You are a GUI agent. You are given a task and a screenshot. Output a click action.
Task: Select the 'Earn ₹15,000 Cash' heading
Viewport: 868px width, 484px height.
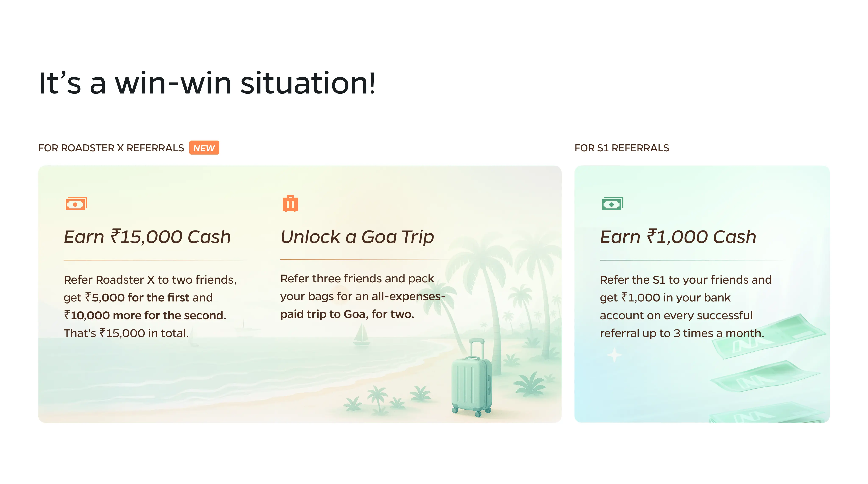coord(147,237)
